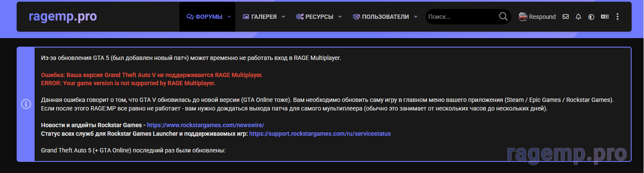Open the rockstargames.com/newswire link
The image size is (644, 173).
coord(206,125)
